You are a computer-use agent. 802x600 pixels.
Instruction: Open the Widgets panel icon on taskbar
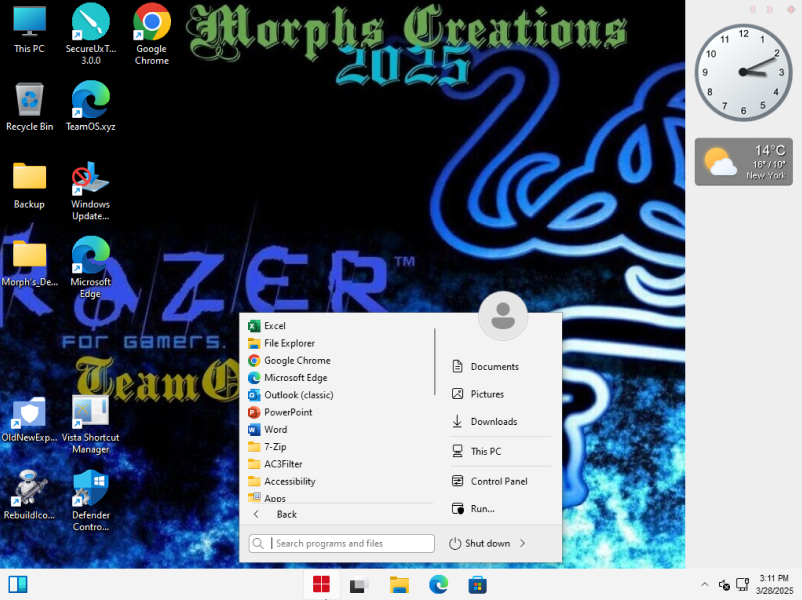tap(18, 585)
